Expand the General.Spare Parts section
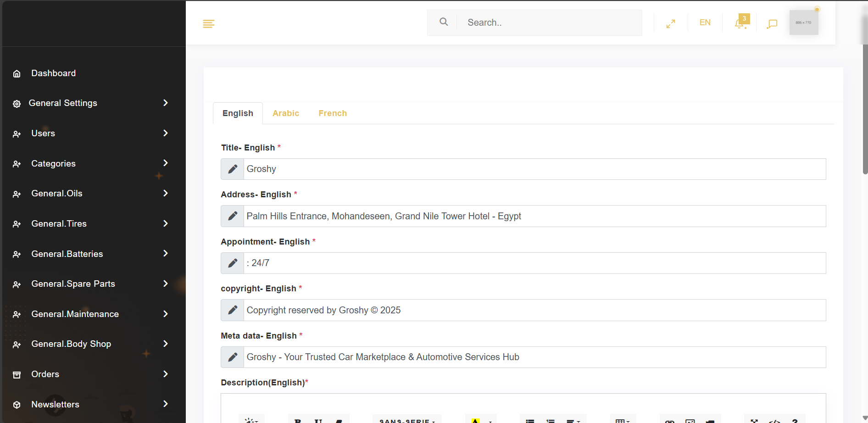Image resolution: width=868 pixels, height=423 pixels. coord(92,284)
